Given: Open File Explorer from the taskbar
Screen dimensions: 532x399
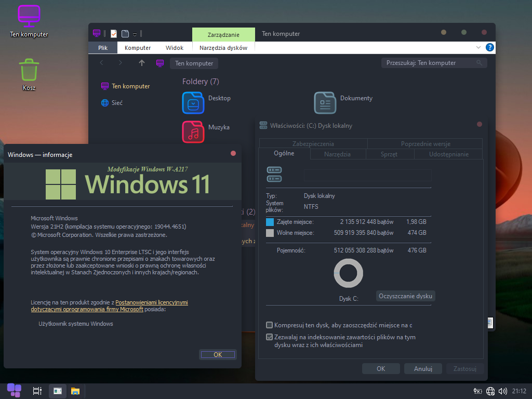Looking at the screenshot, I should (x=75, y=391).
